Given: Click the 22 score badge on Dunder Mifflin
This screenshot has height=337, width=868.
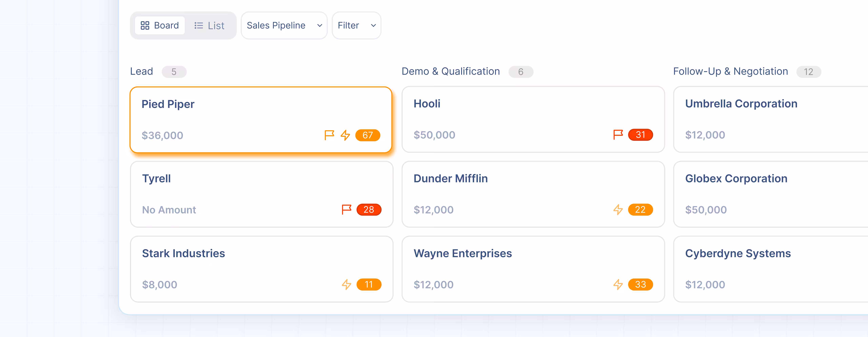Looking at the screenshot, I should (640, 210).
